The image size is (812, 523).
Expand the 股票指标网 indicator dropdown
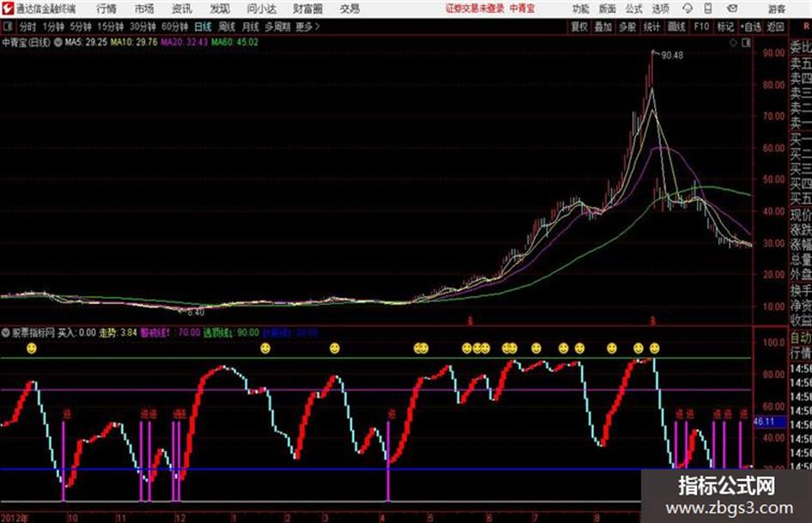tap(5, 333)
